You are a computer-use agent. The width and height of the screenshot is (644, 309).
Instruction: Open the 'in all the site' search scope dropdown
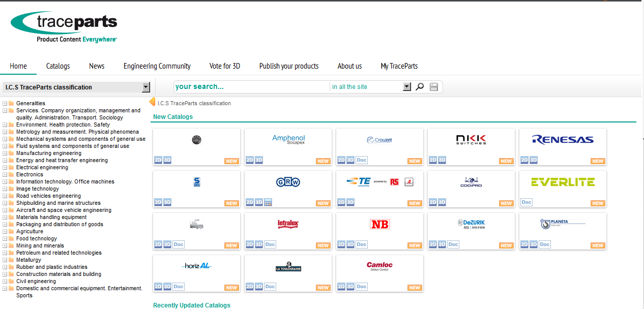coord(406,87)
